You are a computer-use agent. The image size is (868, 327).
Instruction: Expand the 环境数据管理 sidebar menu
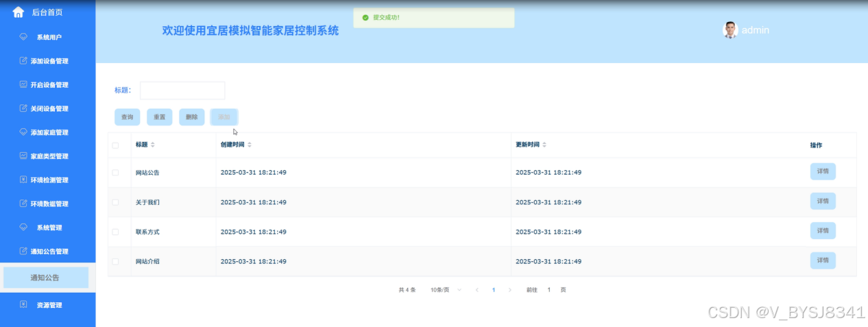(x=48, y=204)
